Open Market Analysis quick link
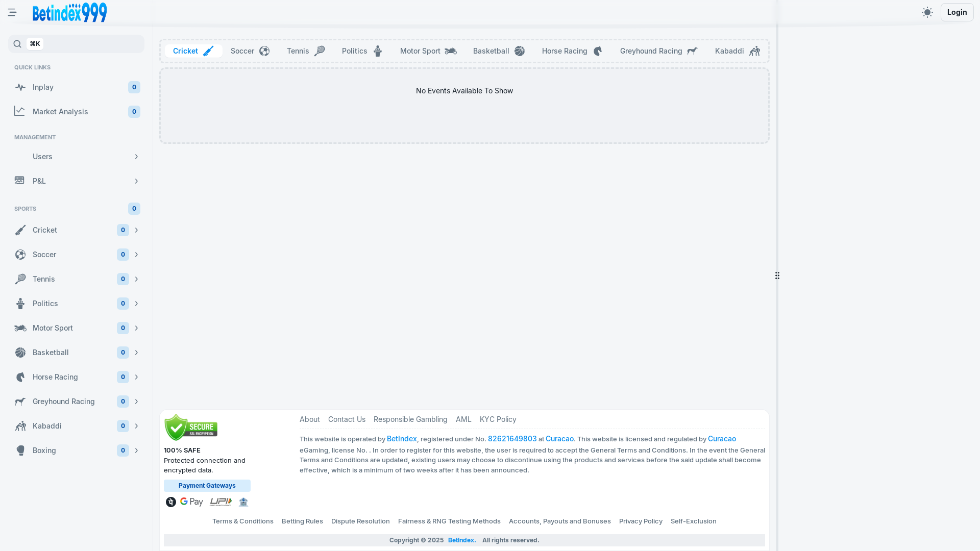Screen dimensions: 980x551 click(x=76, y=112)
